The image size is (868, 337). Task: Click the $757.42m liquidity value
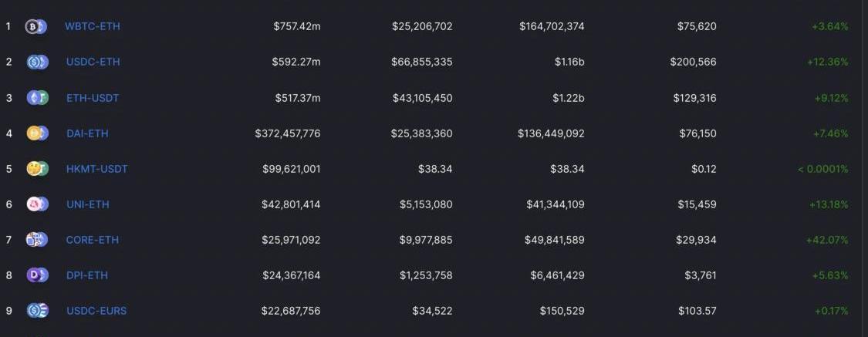(296, 26)
